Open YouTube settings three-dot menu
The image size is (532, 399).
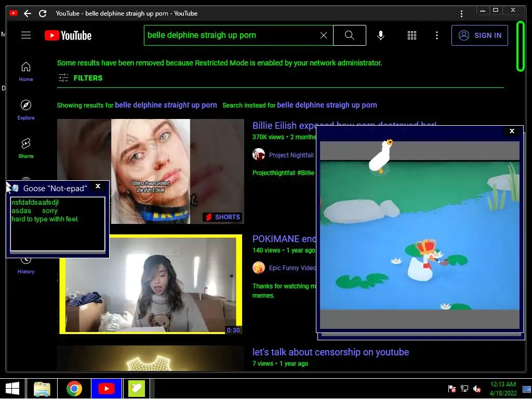[437, 35]
